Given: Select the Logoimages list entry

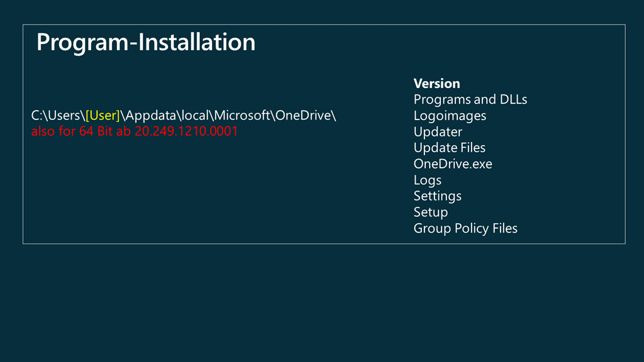Looking at the screenshot, I should pos(450,116).
